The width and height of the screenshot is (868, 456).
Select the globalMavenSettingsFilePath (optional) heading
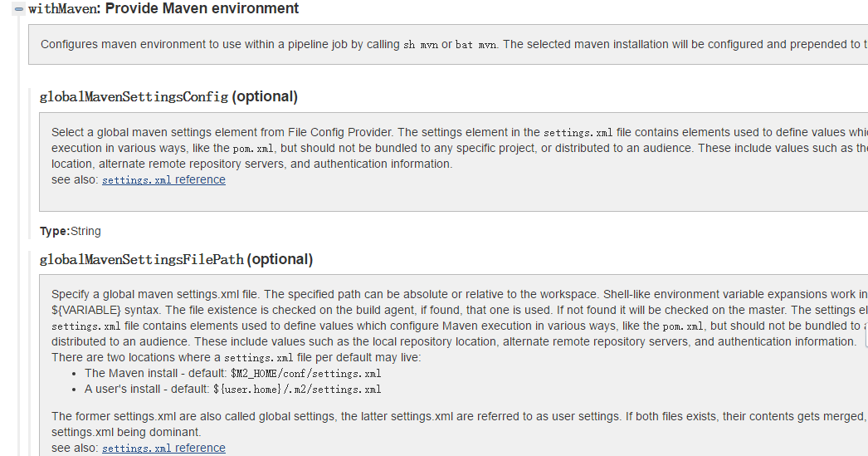pyautogui.click(x=176, y=259)
